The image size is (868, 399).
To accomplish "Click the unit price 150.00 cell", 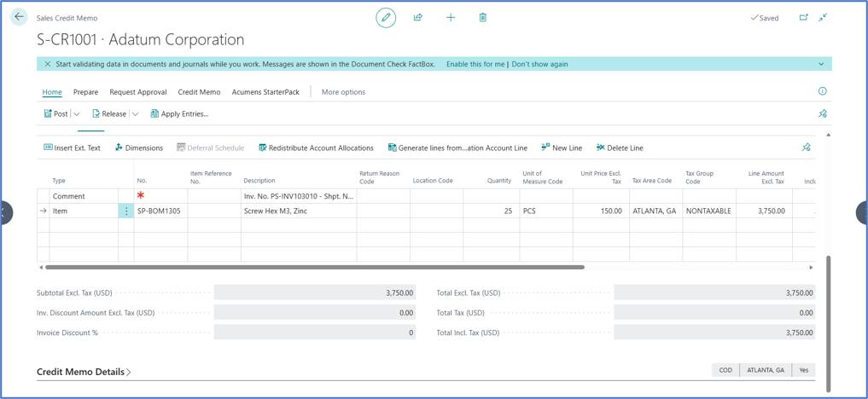I will click(600, 211).
